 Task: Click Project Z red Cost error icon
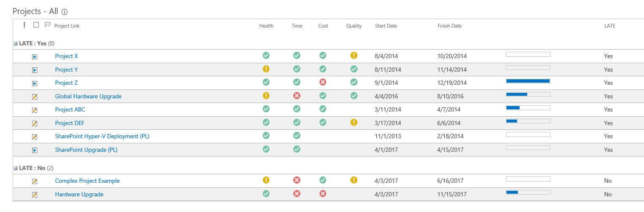(323, 82)
